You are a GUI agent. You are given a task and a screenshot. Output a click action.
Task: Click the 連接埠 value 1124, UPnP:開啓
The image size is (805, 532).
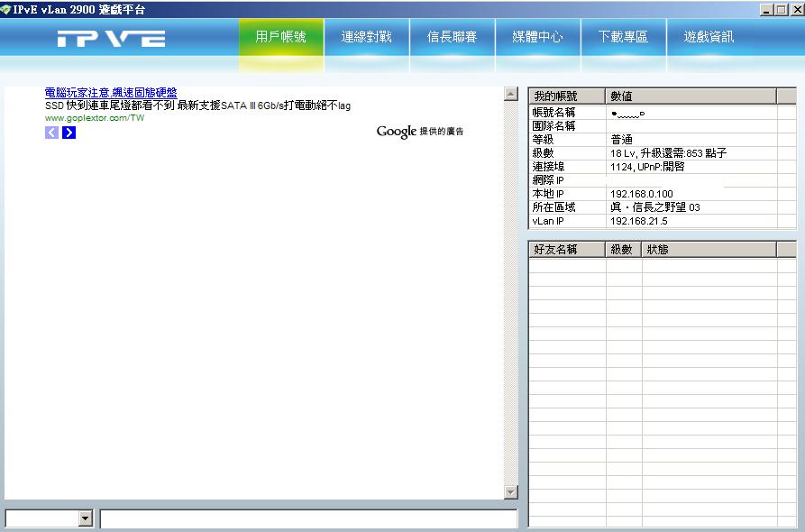point(647,167)
